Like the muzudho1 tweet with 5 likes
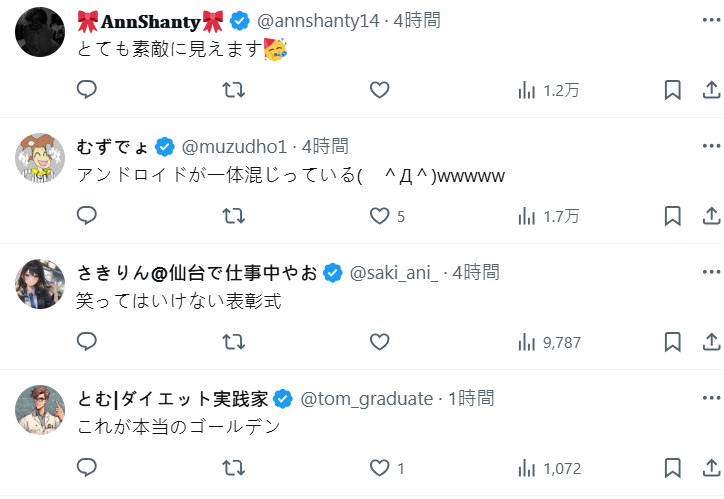Viewport: 724px width, 499px height. coord(379,216)
